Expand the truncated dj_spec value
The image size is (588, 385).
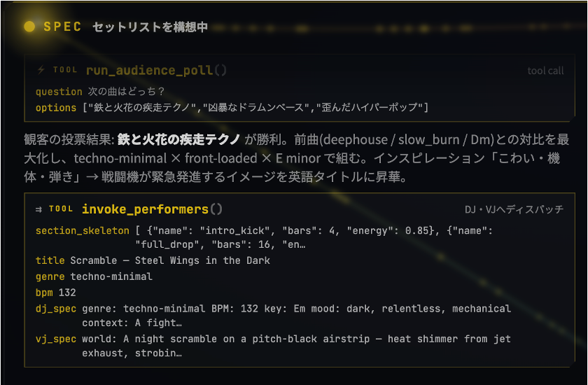coord(296,316)
